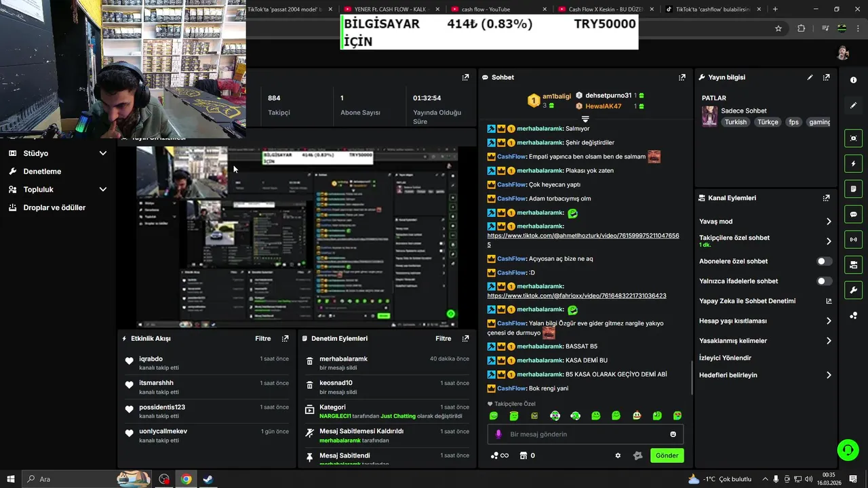Pop out the Denetim Eylemleri panel
This screenshot has height=488, width=868.
click(x=465, y=338)
